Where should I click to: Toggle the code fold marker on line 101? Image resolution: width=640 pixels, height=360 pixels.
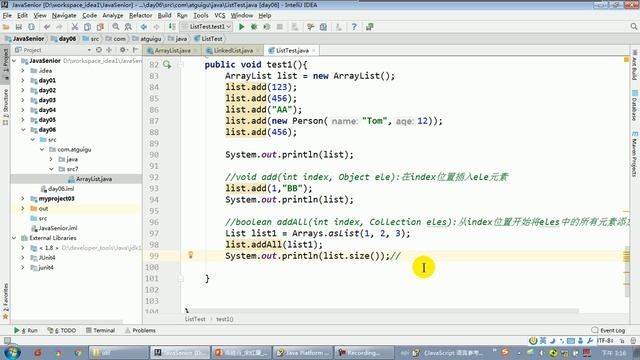(180, 278)
